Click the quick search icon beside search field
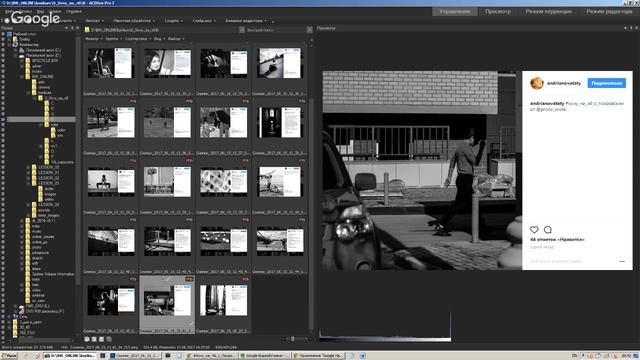Viewport: 640px width, 360px height. point(242,30)
